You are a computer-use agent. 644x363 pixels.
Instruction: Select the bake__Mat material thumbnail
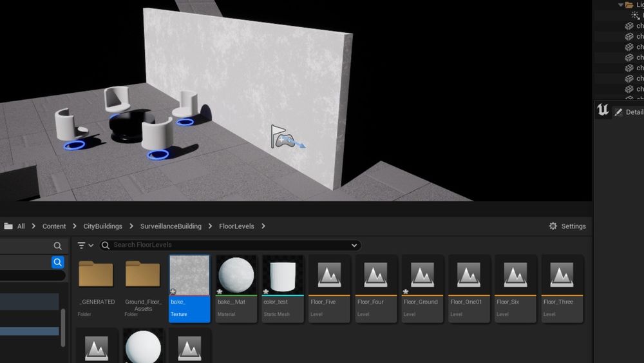click(x=236, y=275)
